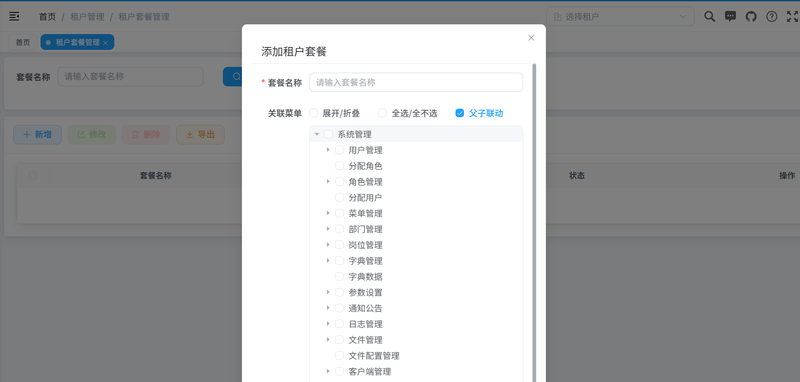This screenshot has width=800, height=382.
Task: Open the GitHub icon link
Action: click(751, 16)
